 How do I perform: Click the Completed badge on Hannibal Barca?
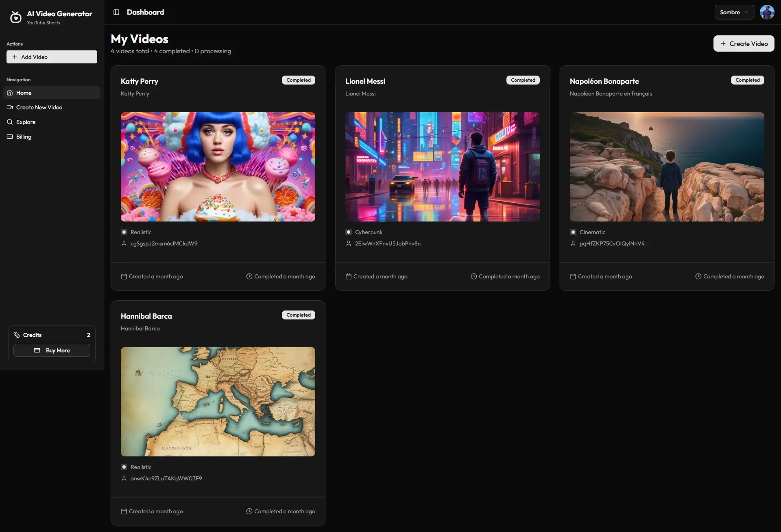(x=299, y=315)
